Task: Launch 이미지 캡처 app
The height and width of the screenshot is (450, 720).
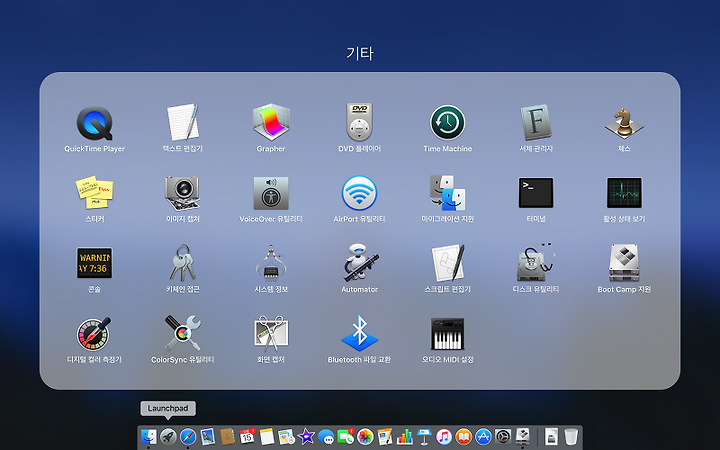Action: 183,193
